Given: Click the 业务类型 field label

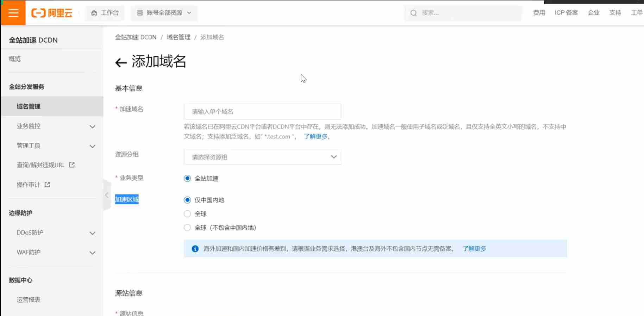Looking at the screenshot, I should 131,178.
